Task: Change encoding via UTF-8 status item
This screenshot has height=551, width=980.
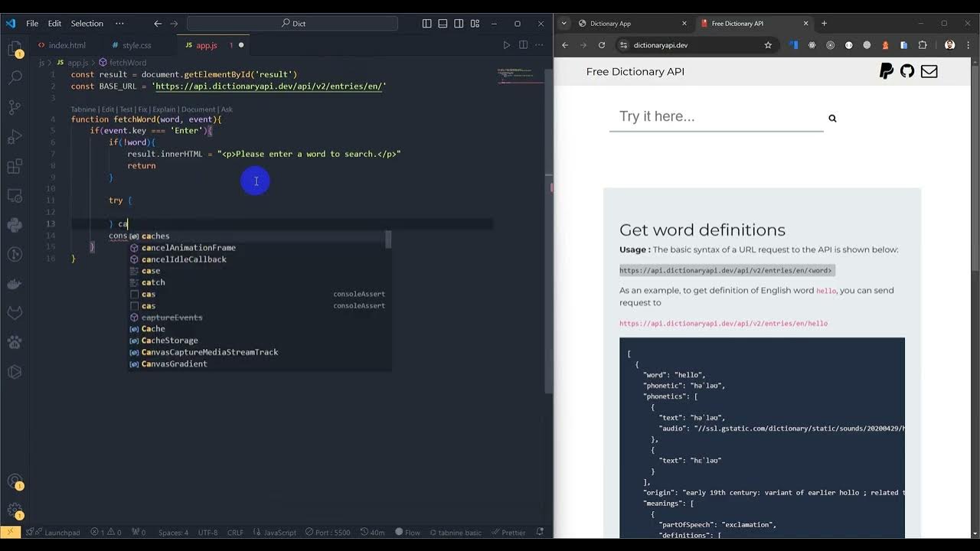Action: (207, 532)
